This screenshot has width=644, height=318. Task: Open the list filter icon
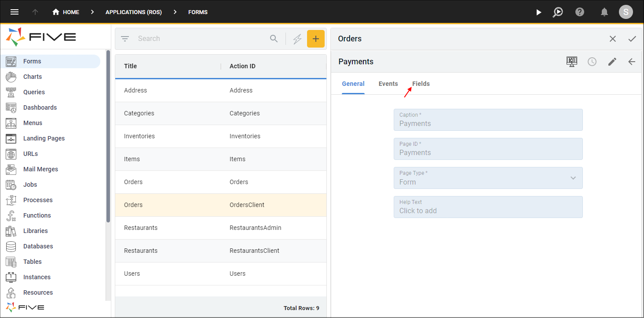point(125,39)
